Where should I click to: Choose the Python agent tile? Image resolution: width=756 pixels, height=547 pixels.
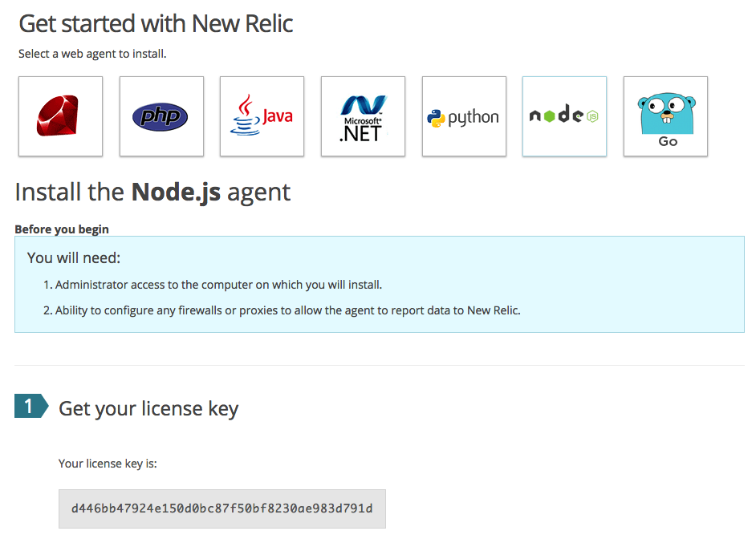[464, 116]
